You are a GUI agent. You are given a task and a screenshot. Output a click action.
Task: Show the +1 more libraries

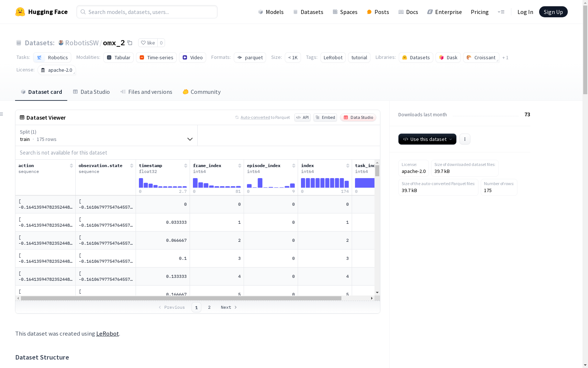pos(505,57)
